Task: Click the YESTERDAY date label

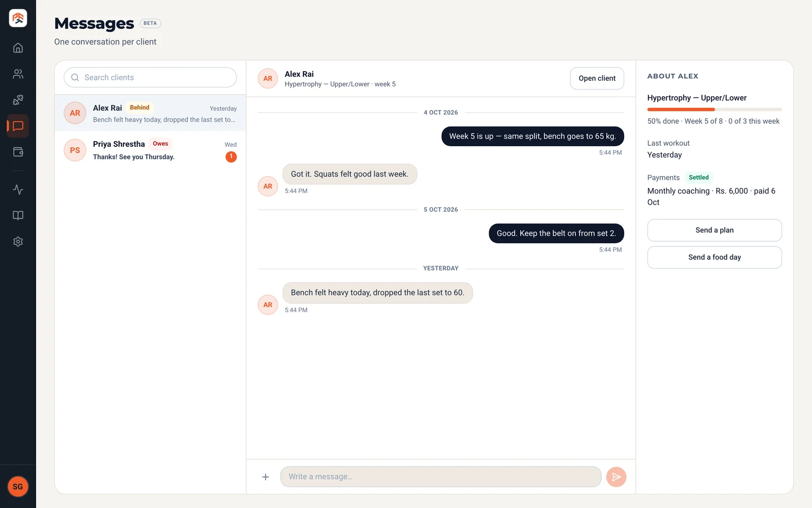Action: pyautogui.click(x=441, y=268)
